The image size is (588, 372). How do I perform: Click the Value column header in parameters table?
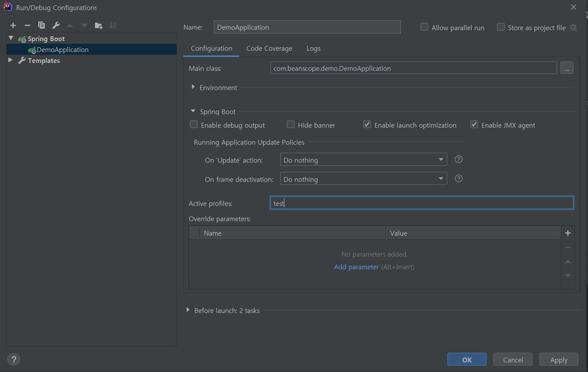click(x=473, y=233)
